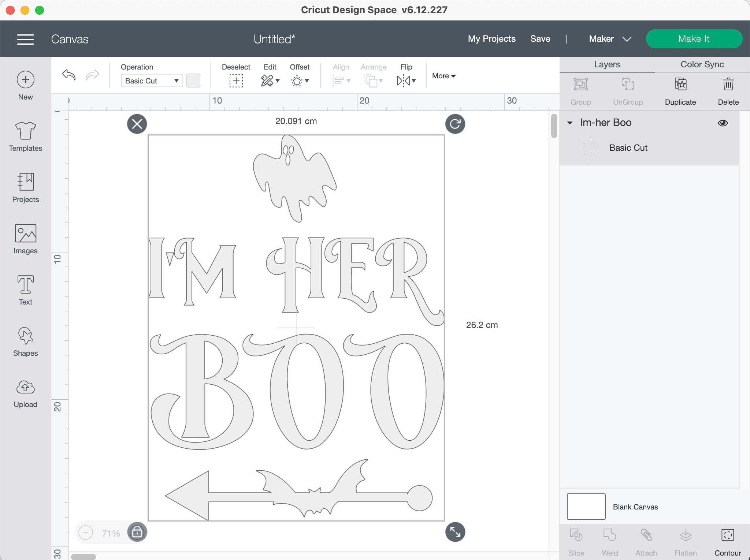Click the zoom lock toggle
Image resolution: width=750 pixels, height=560 pixels.
pyautogui.click(x=137, y=532)
